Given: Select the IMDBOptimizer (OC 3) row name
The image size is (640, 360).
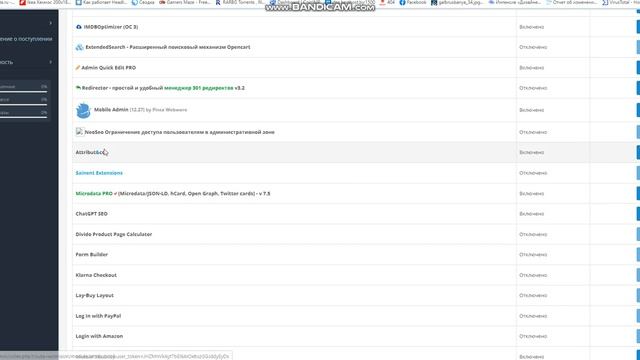Looking at the screenshot, I should pos(111,27).
